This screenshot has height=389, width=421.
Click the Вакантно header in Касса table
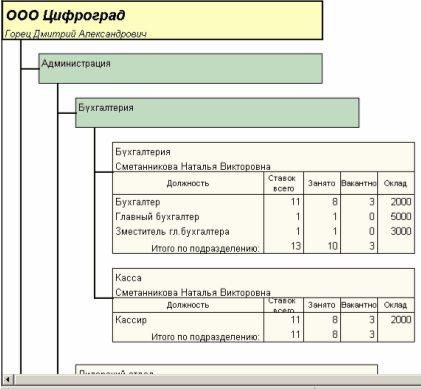click(x=359, y=305)
